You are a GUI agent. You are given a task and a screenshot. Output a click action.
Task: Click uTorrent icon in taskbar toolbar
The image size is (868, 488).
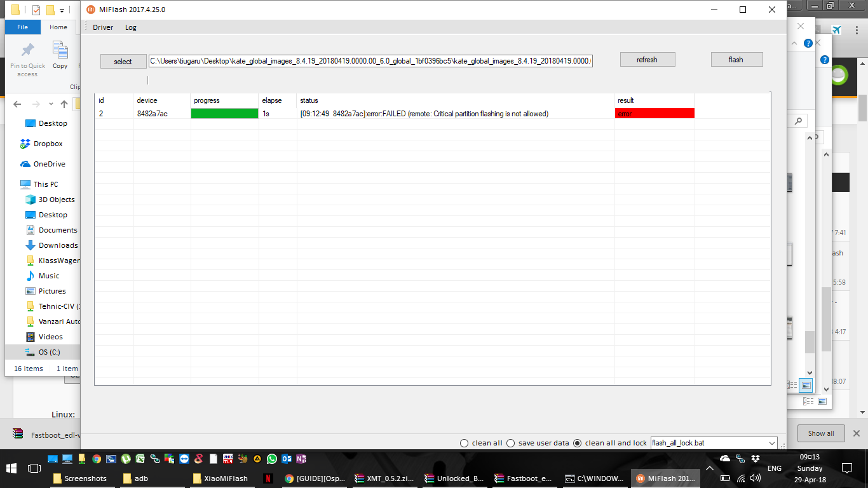click(126, 459)
